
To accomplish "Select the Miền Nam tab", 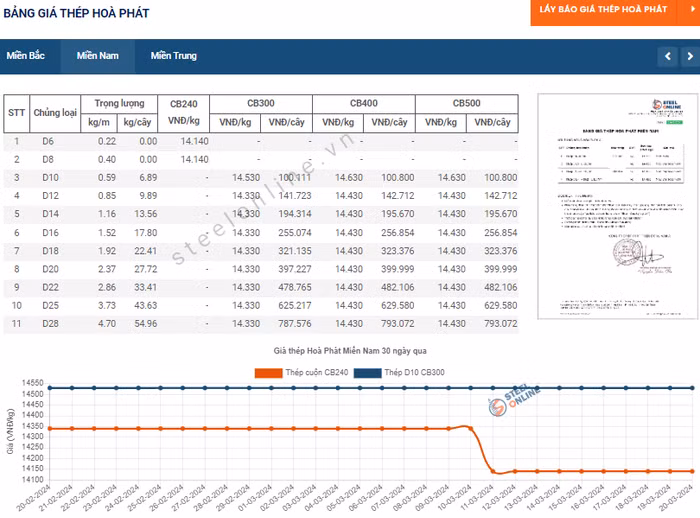I will pos(97,56).
